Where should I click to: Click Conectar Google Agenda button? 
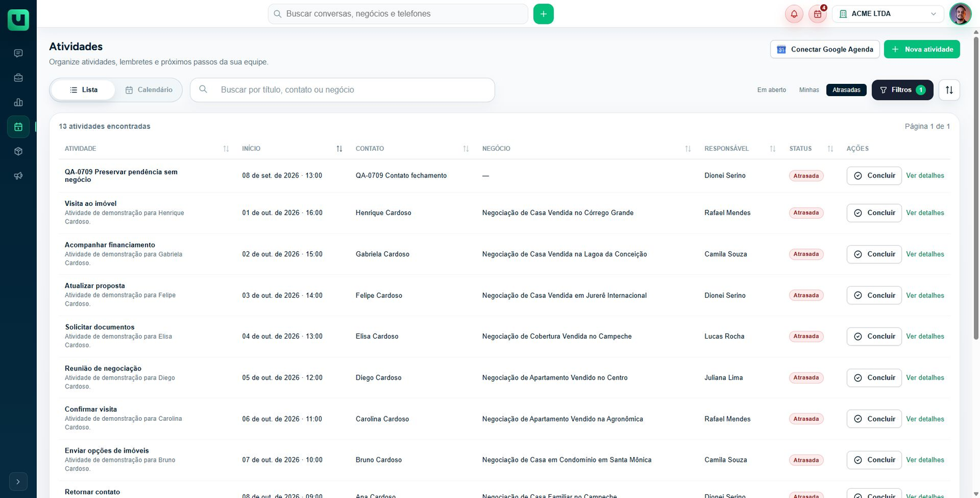coord(825,50)
